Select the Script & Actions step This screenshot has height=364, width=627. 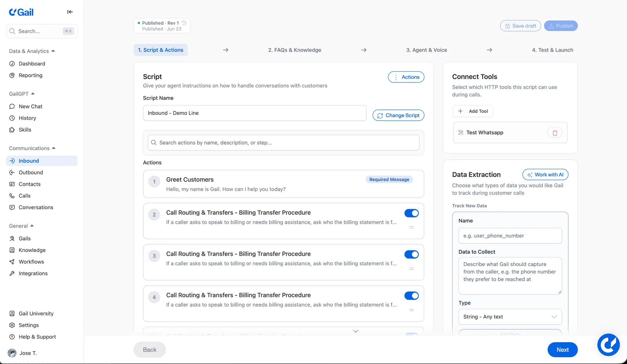tap(161, 50)
